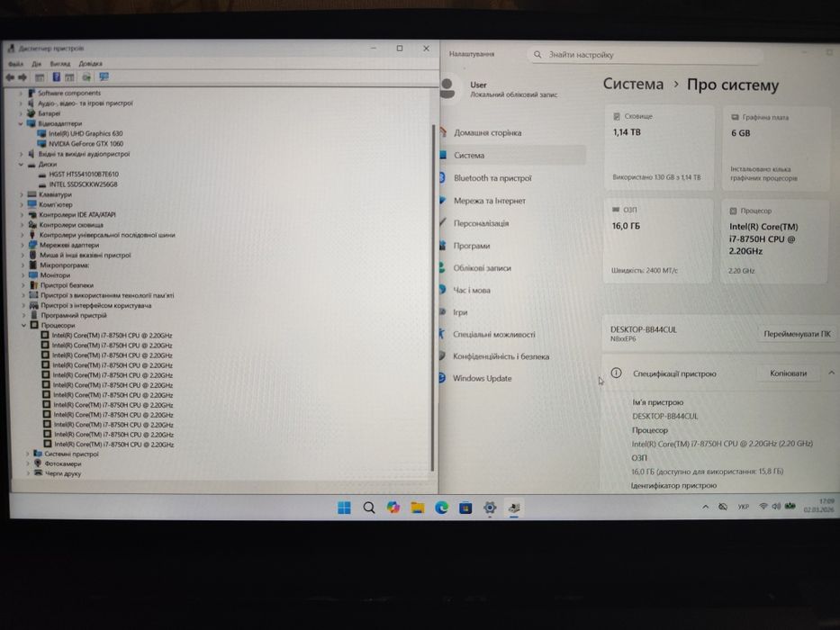The image size is (840, 630).
Task: Click the action pane toolbar icon
Action: pyautogui.click(x=69, y=77)
